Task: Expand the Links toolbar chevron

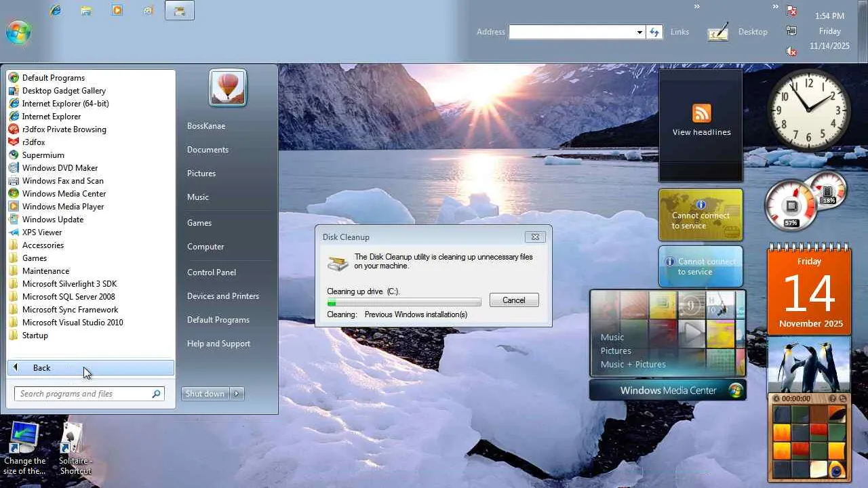Action: point(696,7)
